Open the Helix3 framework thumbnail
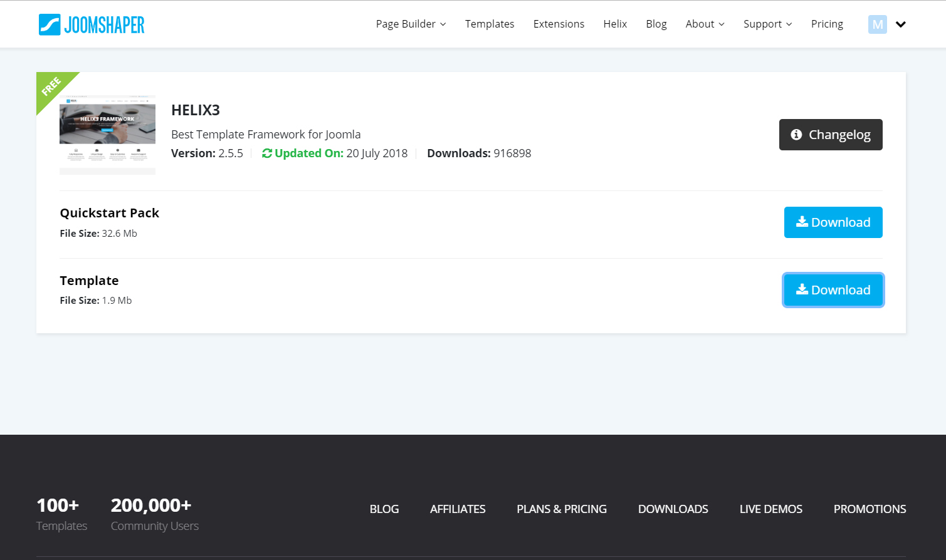The width and height of the screenshot is (946, 560). tap(107, 135)
